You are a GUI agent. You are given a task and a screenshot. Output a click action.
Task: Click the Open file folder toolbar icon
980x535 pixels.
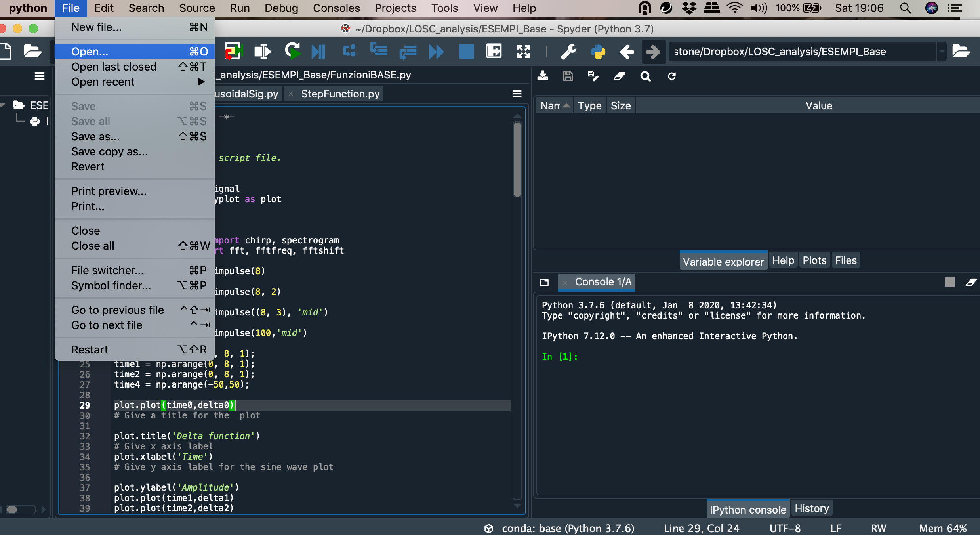32,52
